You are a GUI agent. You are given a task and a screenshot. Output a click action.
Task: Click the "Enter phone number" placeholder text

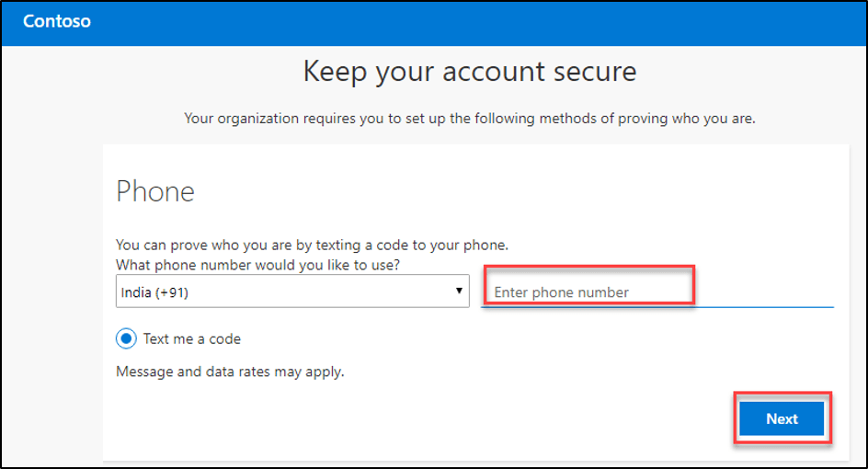click(x=562, y=292)
